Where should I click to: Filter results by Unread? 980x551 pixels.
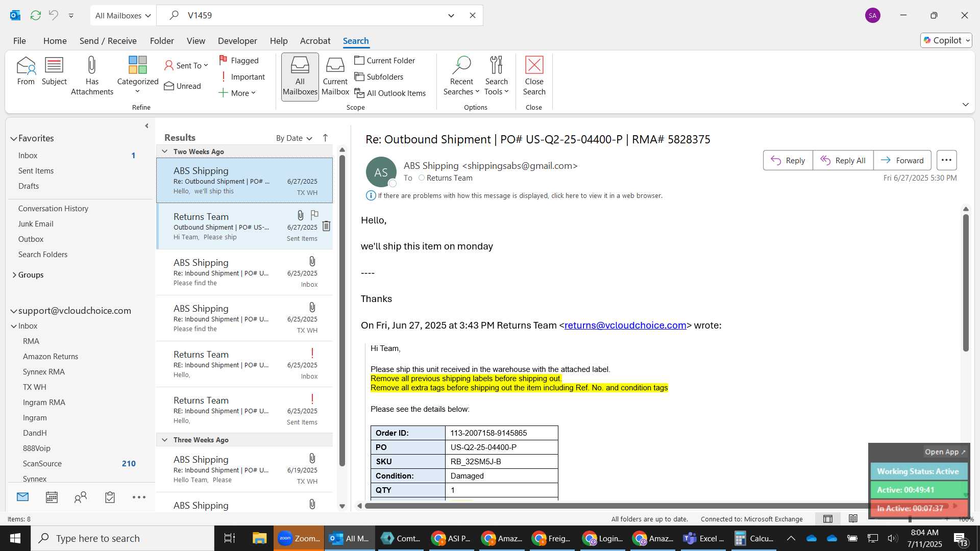182,86
